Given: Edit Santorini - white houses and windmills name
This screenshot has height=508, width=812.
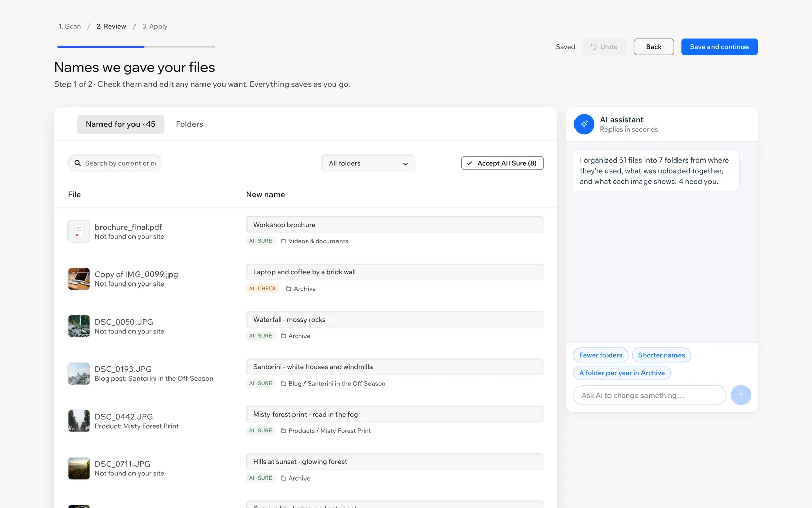Looking at the screenshot, I should click(394, 367).
